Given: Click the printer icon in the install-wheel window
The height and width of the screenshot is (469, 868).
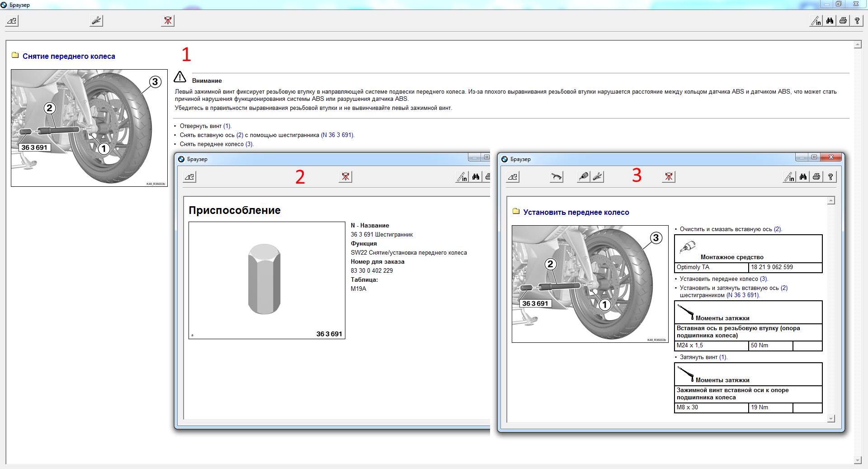Looking at the screenshot, I should [x=816, y=177].
